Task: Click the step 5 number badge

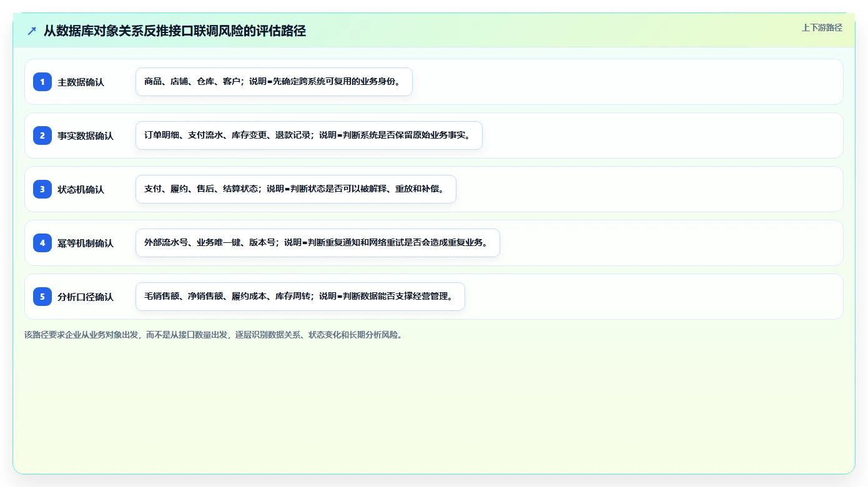Action: (x=42, y=297)
